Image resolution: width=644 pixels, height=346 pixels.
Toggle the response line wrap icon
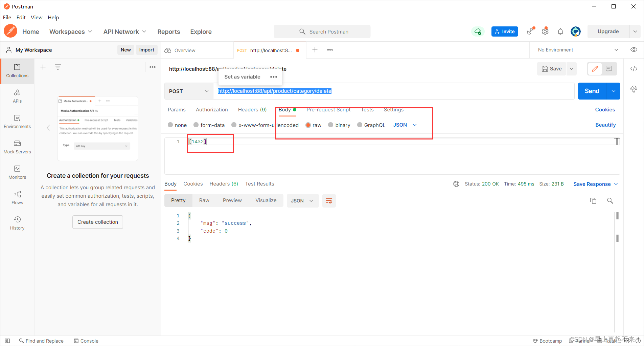pyautogui.click(x=329, y=201)
